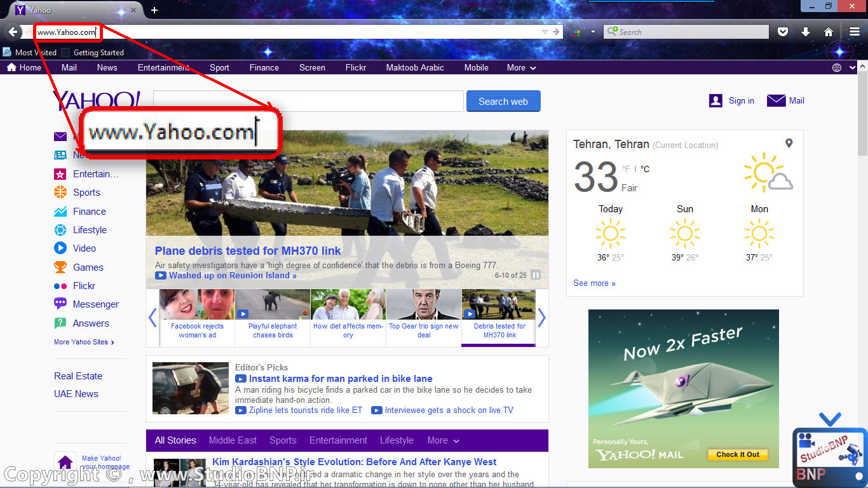Open Facebook rejects woman's ad thumbnail

tap(197, 317)
